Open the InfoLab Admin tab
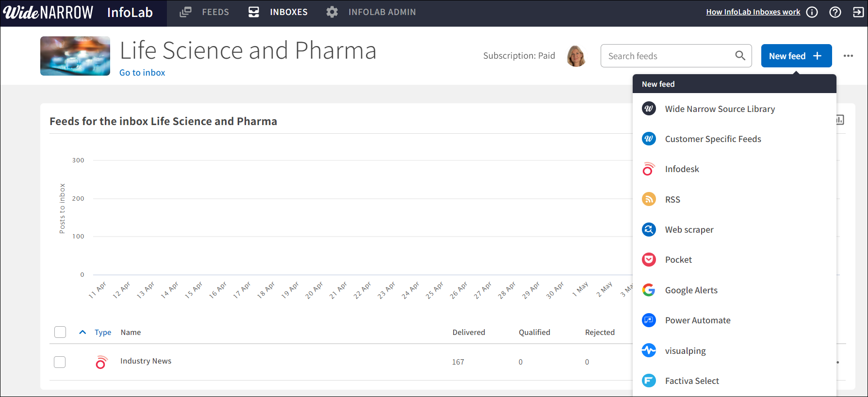 371,12
